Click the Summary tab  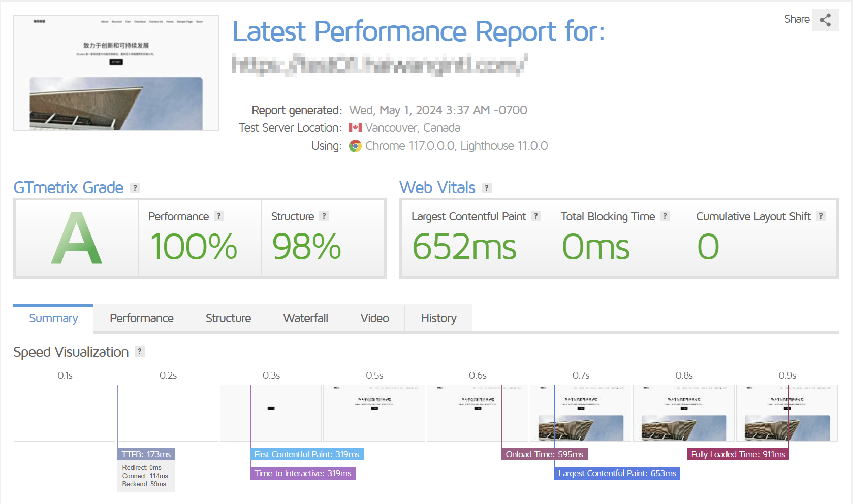(x=53, y=318)
